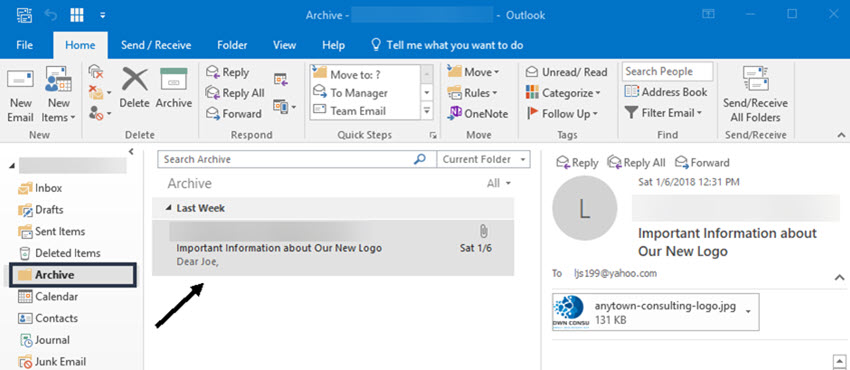Open the Journal folder

click(x=44, y=340)
